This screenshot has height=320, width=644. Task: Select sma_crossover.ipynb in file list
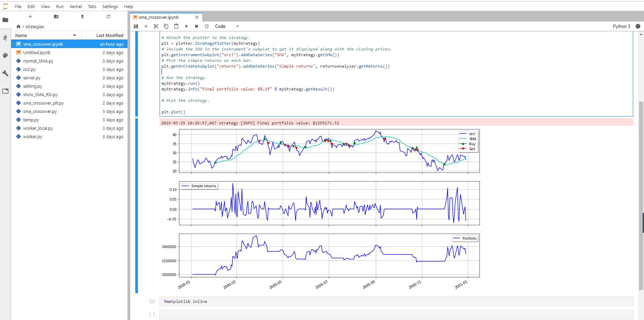pyautogui.click(x=69, y=44)
